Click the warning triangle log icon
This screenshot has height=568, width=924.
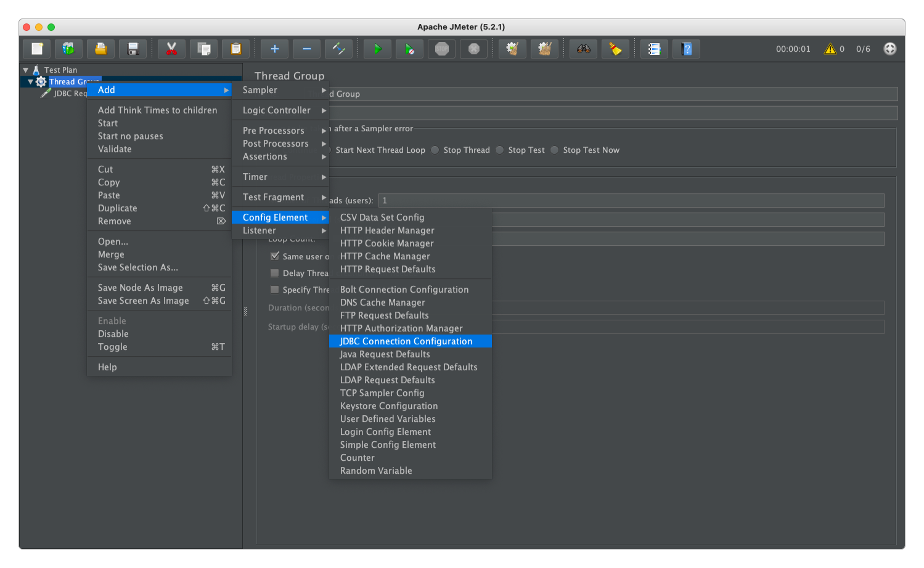[830, 49]
